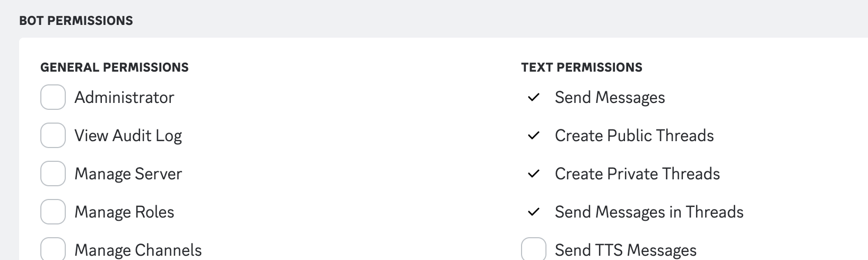Enable the Send TTS Messages checkbox
Screen dimensions: 868x260
coord(534,249)
